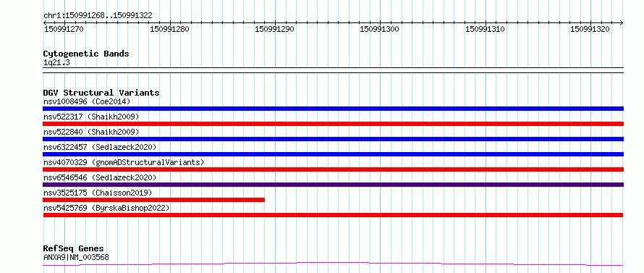The image size is (644, 273).
Task: Select the blue bar under nsv522840
Action: [x=333, y=139]
